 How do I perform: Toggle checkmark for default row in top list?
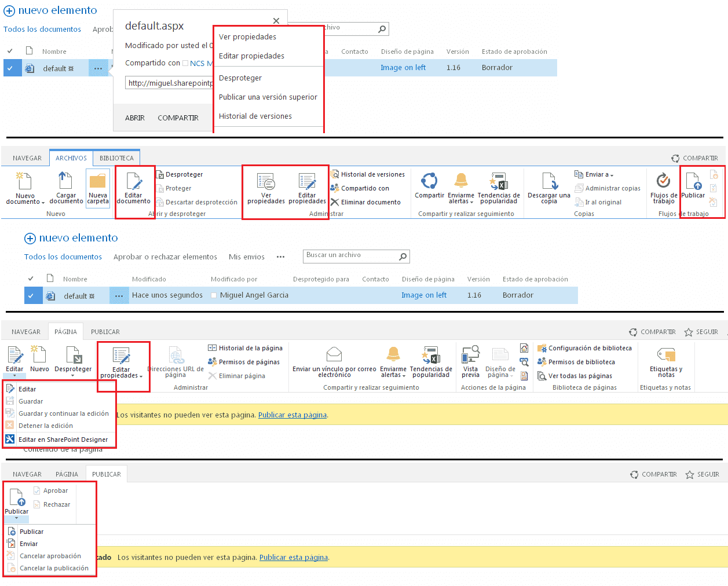[10, 68]
